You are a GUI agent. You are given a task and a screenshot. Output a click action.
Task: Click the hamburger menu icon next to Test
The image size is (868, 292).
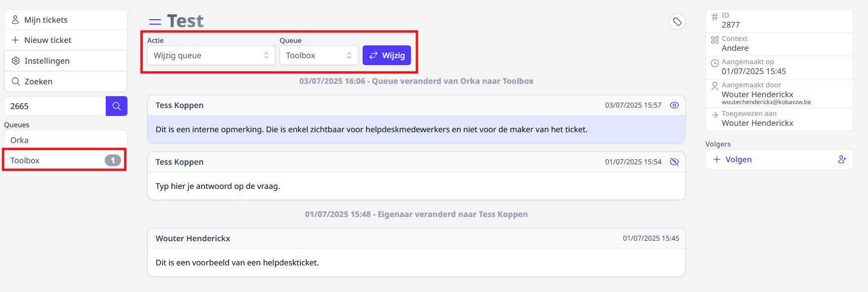click(x=155, y=22)
